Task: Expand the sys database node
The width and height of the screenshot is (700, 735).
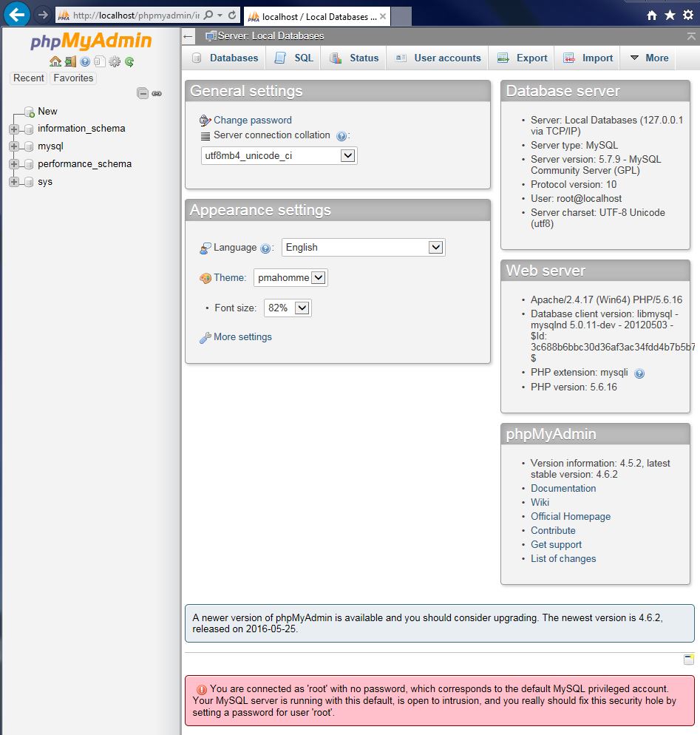Action: click(14, 182)
